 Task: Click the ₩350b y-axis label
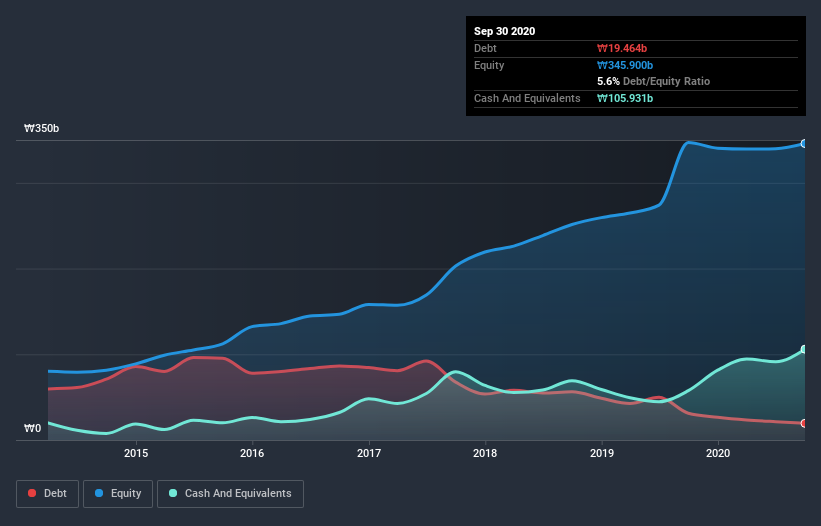41,128
